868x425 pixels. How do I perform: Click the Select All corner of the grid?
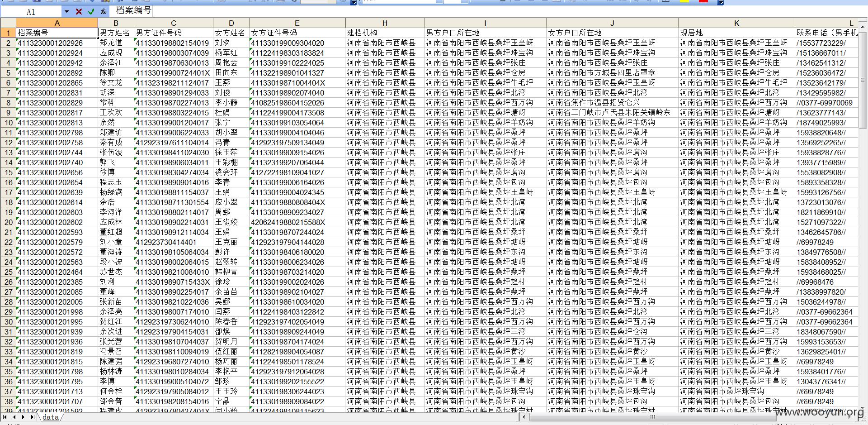point(8,23)
